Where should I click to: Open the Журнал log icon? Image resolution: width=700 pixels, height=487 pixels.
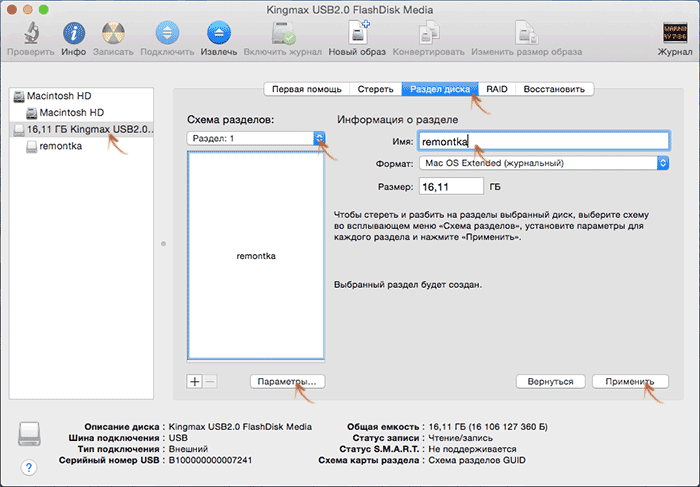pos(675,34)
